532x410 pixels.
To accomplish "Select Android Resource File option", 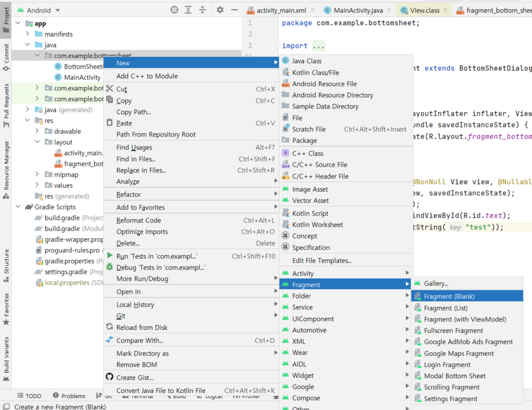I will [346, 84].
